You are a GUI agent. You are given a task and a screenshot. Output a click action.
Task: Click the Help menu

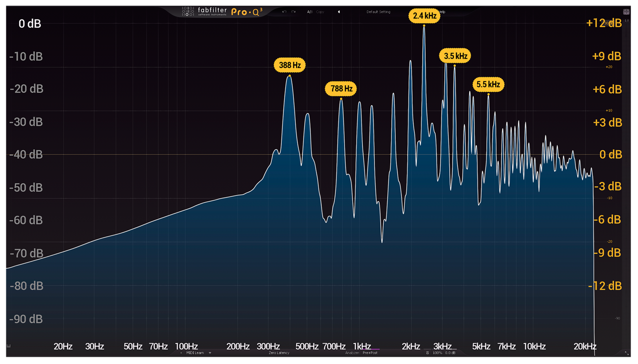click(x=443, y=12)
